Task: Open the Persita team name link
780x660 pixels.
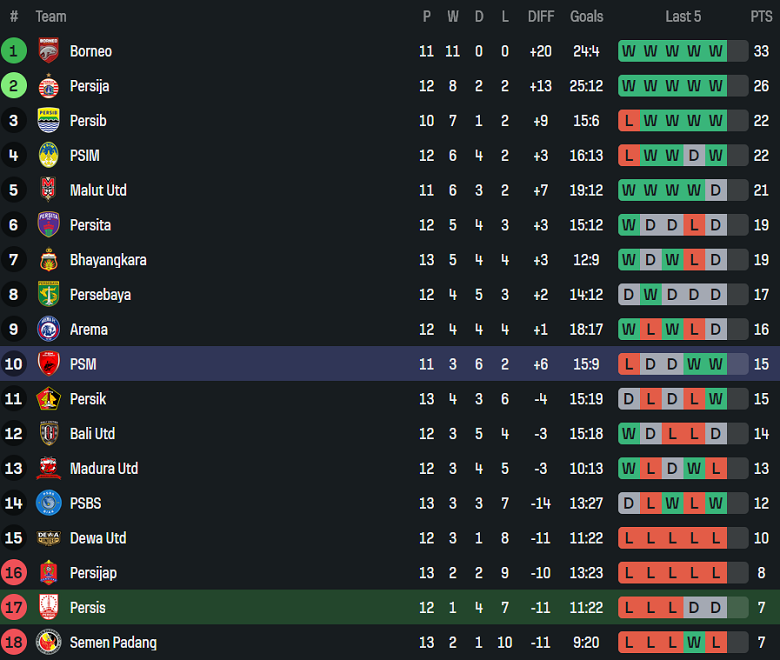Action: [90, 225]
